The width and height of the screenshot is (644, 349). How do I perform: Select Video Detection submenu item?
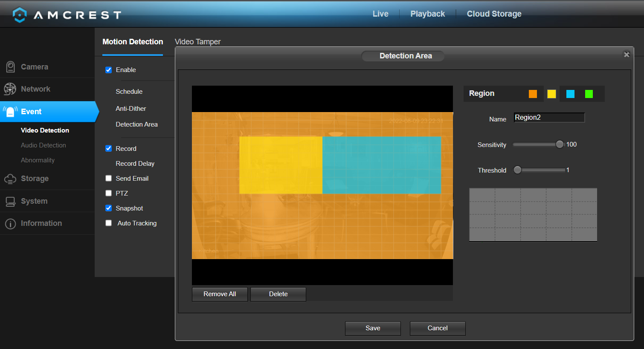coord(45,130)
